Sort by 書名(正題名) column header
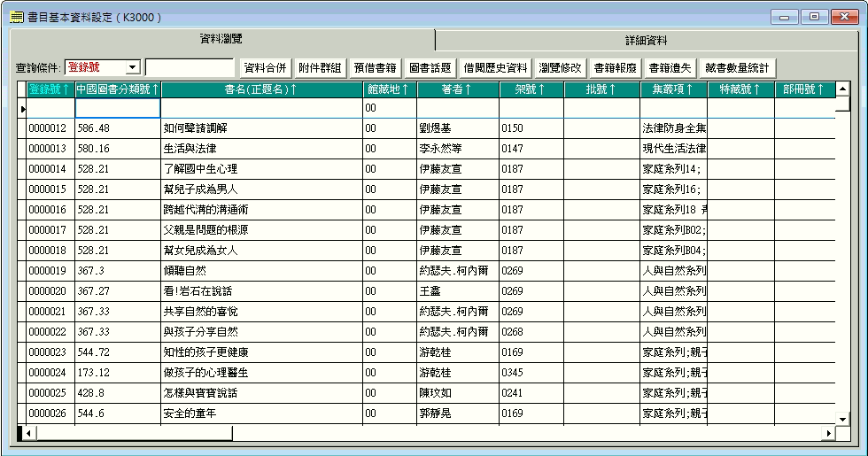This screenshot has width=868, height=456. (261, 89)
